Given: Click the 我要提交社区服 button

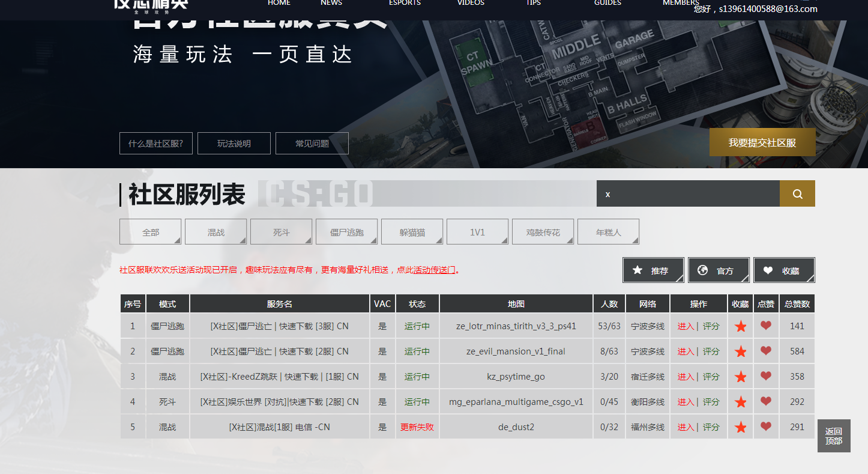Looking at the screenshot, I should point(762,142).
